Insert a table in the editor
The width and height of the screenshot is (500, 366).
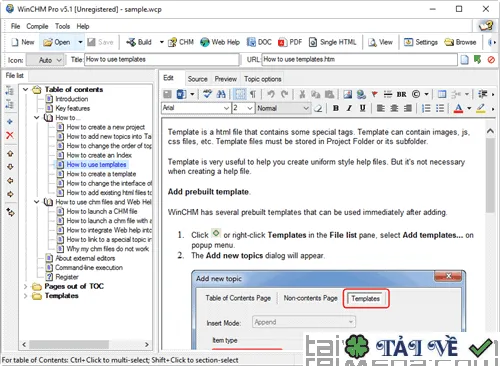(x=442, y=94)
